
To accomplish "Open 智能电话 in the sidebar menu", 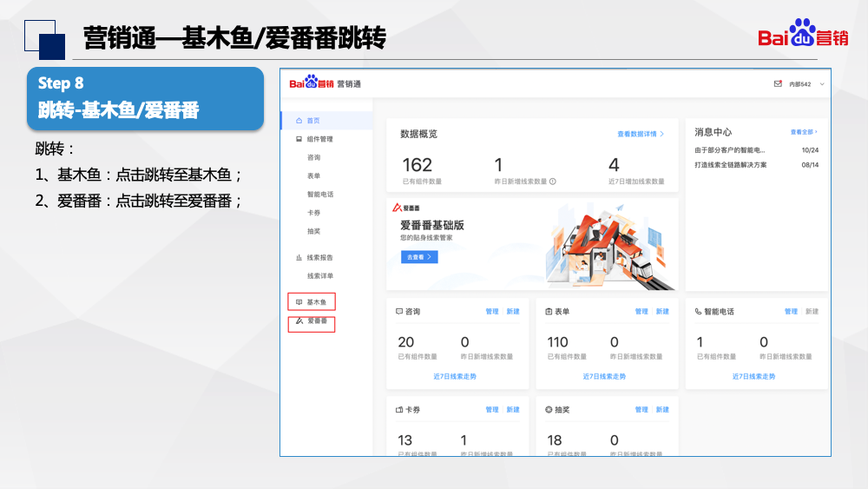I will click(x=320, y=195).
